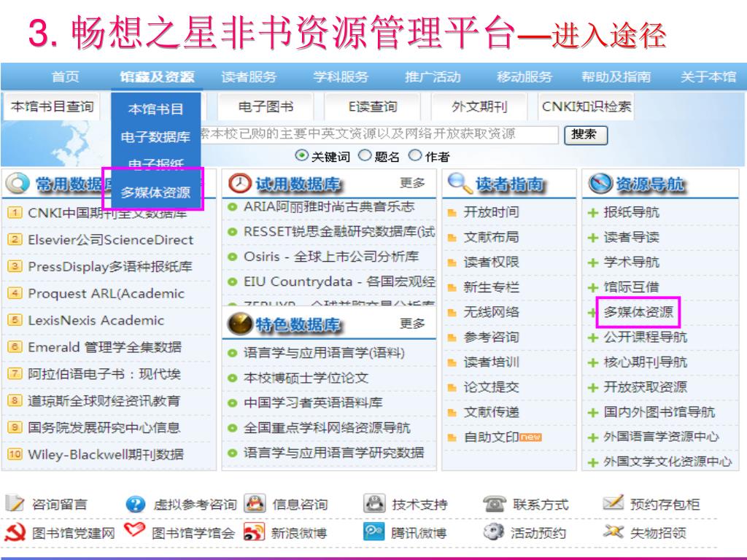This screenshot has width=747, height=560.
Task: Open the LexisNexis Academic link
Action: 96,320
